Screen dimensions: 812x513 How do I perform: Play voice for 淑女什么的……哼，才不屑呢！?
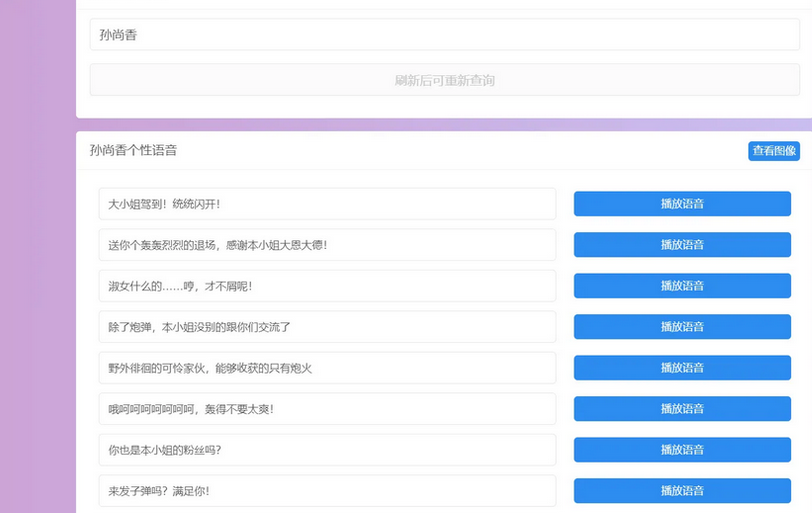682,286
